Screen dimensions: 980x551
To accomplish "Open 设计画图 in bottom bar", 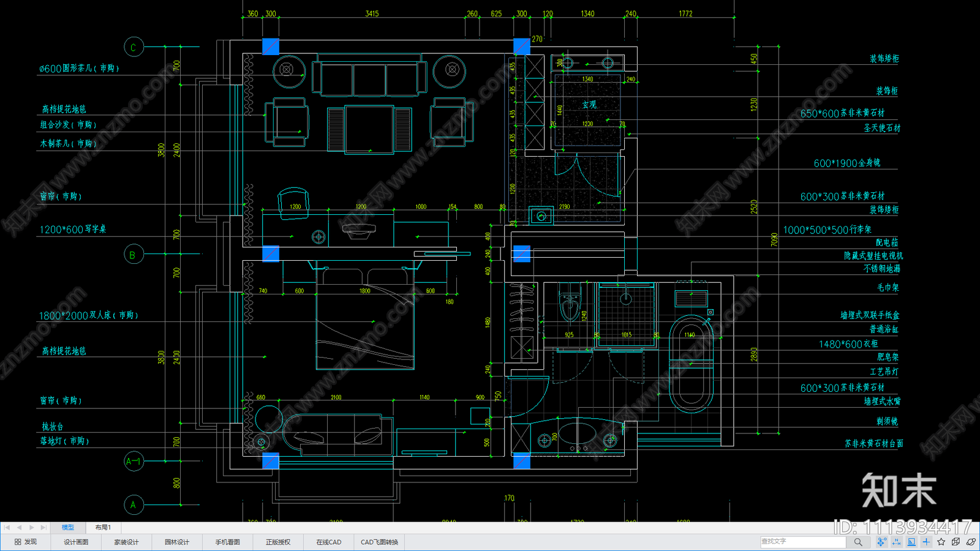I will click(x=76, y=542).
